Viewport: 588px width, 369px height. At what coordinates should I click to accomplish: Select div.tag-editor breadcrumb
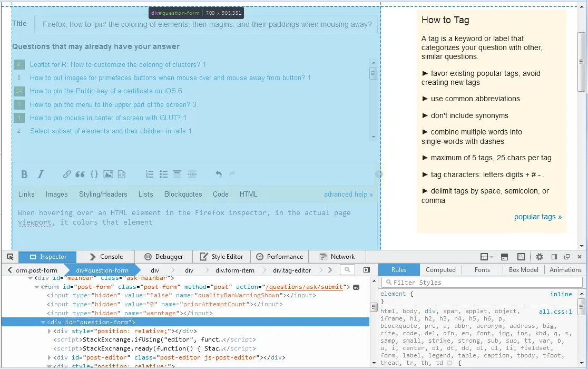[x=292, y=270]
